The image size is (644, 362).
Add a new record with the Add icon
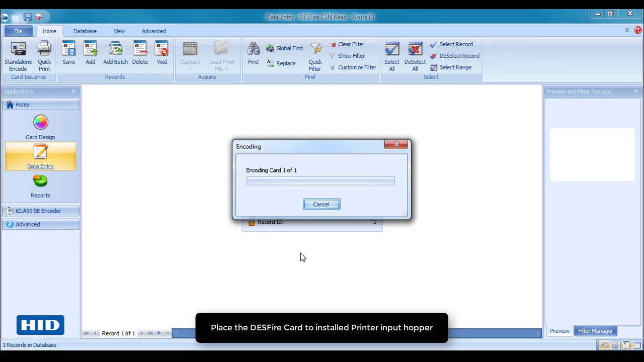pos(90,49)
